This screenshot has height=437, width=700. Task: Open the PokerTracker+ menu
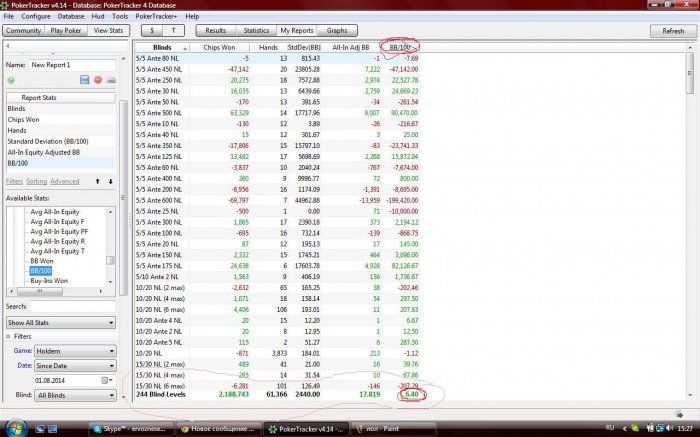tap(156, 16)
